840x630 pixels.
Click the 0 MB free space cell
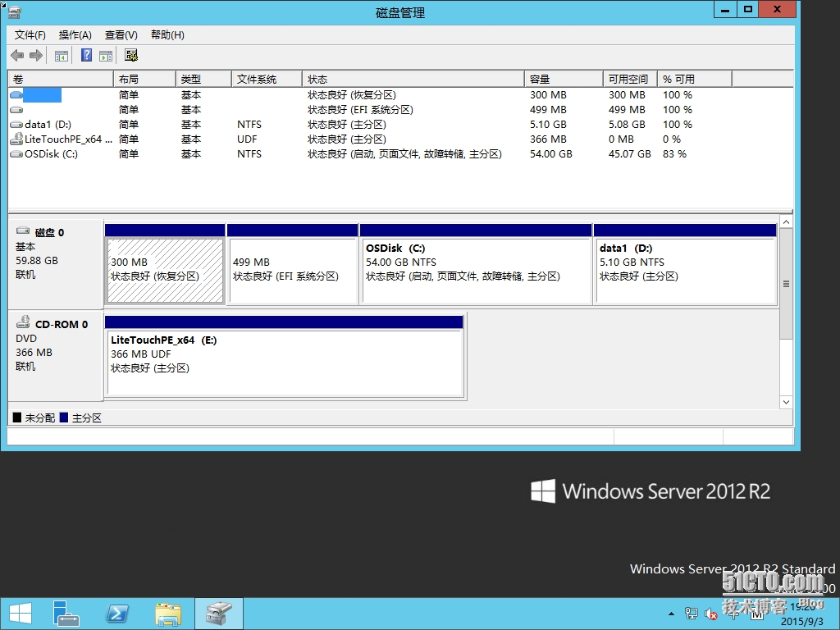[621, 139]
